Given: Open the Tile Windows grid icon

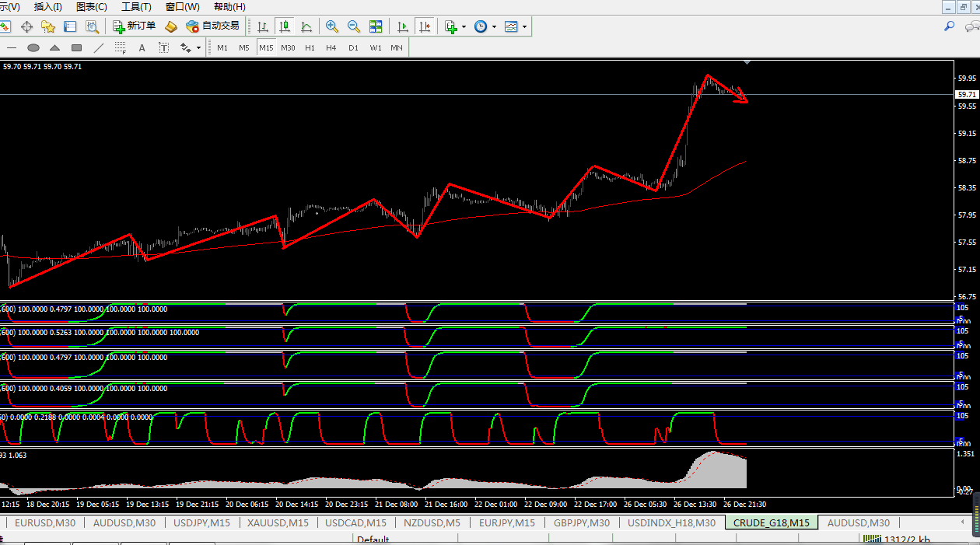Looking at the screenshot, I should pyautogui.click(x=376, y=26).
